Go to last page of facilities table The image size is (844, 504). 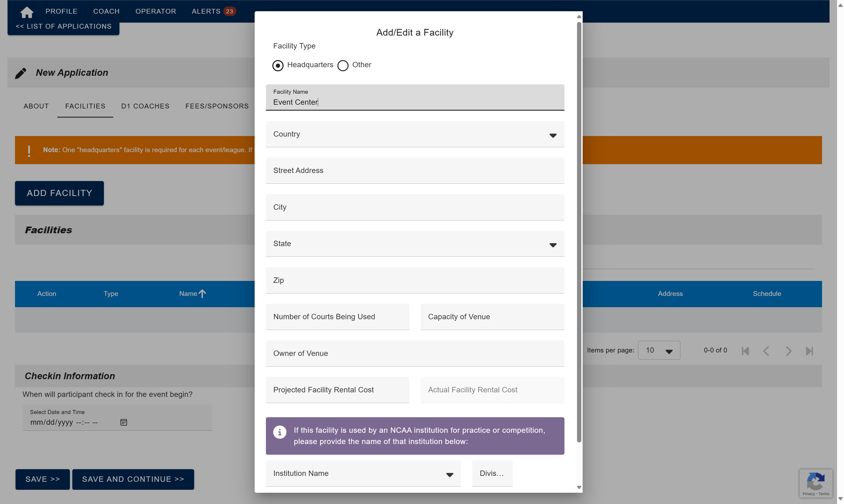pos(809,351)
